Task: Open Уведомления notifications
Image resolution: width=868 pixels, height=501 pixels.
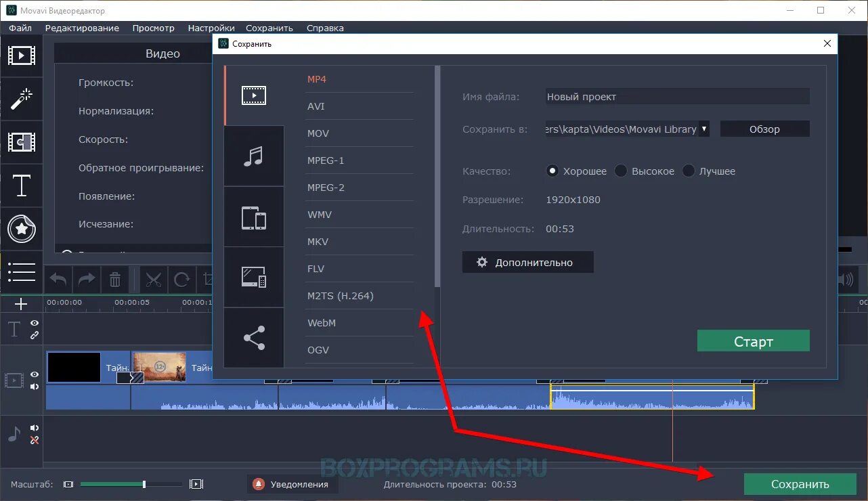Action: (291, 484)
